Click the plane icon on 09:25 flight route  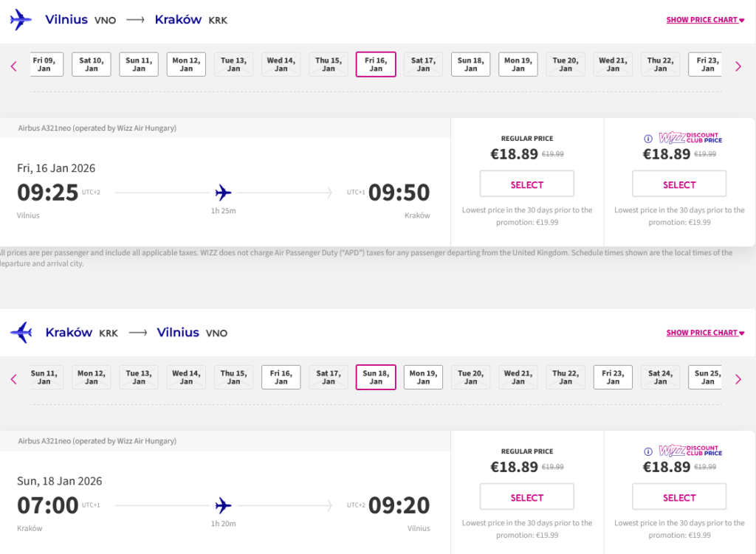click(223, 193)
